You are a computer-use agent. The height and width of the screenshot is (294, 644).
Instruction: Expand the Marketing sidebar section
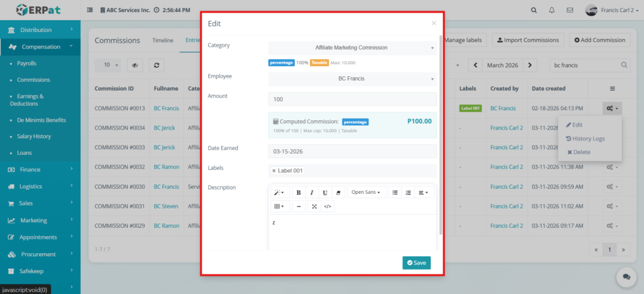tap(40, 220)
